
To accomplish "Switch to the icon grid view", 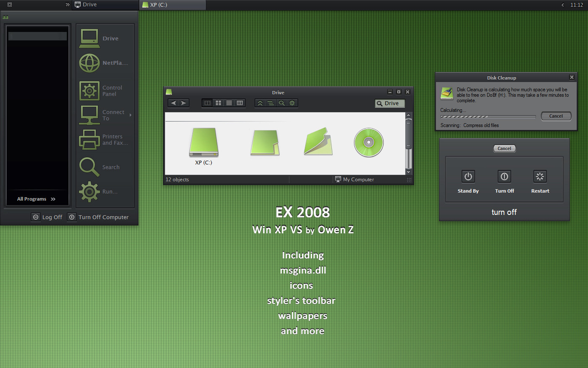I will coord(218,103).
